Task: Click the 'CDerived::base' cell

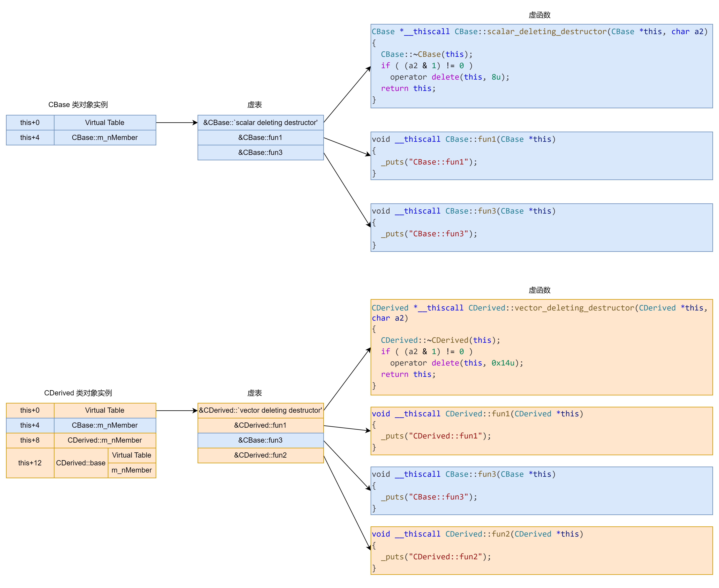Action: coord(81,463)
